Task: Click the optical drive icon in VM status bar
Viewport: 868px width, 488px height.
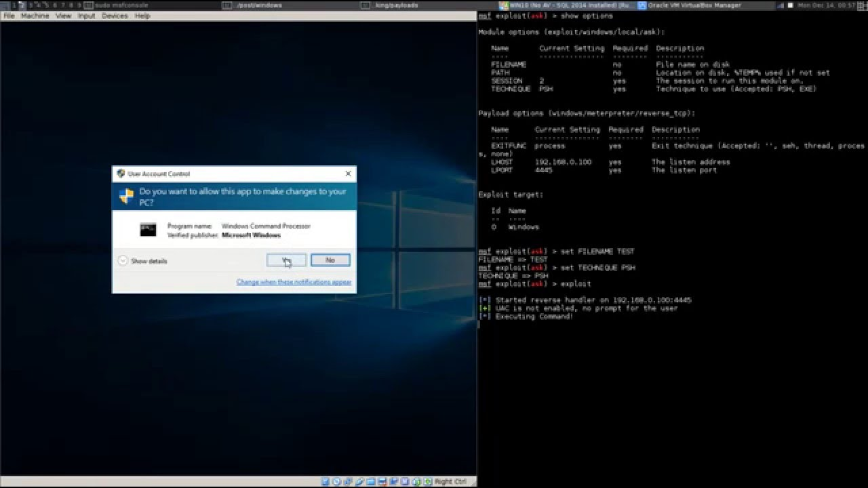Action: (x=337, y=481)
